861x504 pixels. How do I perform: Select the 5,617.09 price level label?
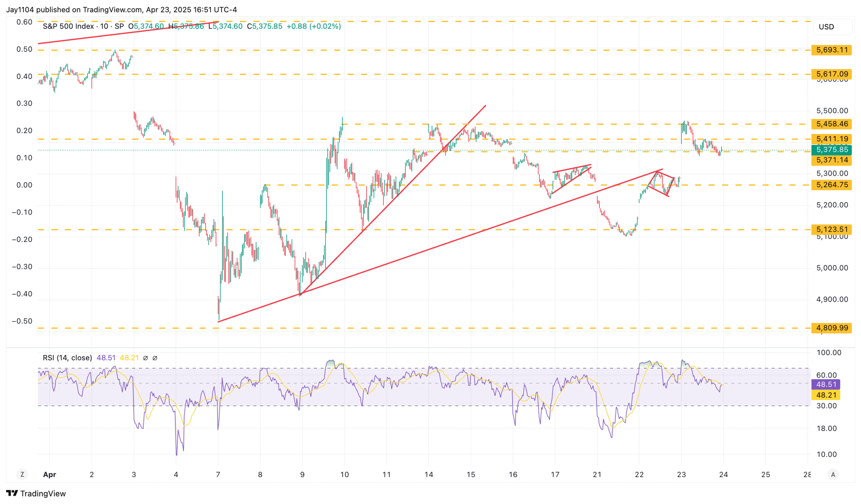(x=832, y=74)
